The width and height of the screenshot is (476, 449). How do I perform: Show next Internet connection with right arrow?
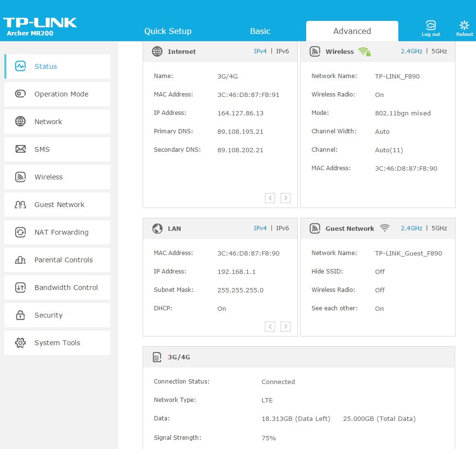(x=285, y=198)
